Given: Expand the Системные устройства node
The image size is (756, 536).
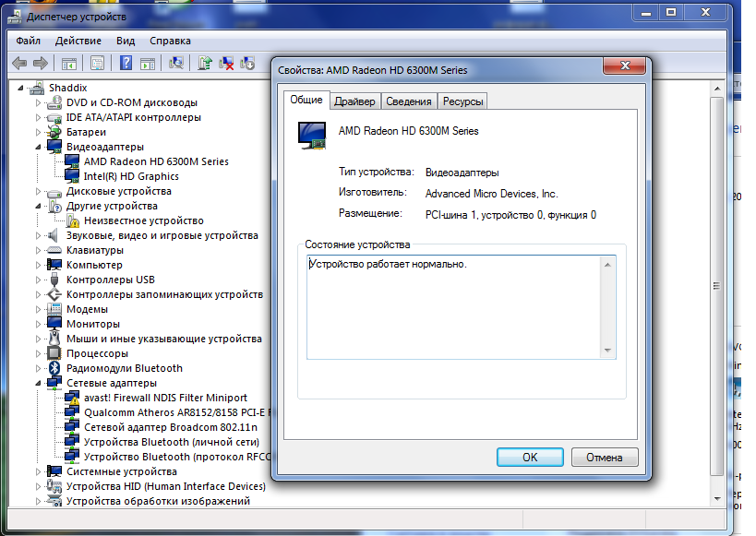Looking at the screenshot, I should [38, 471].
